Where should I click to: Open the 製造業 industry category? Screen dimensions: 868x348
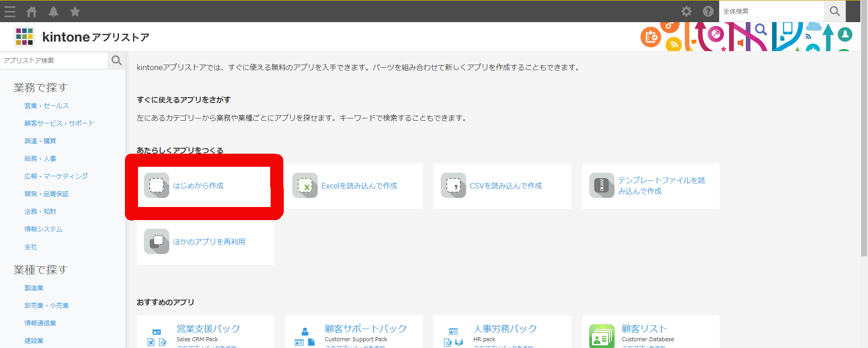pos(34,288)
